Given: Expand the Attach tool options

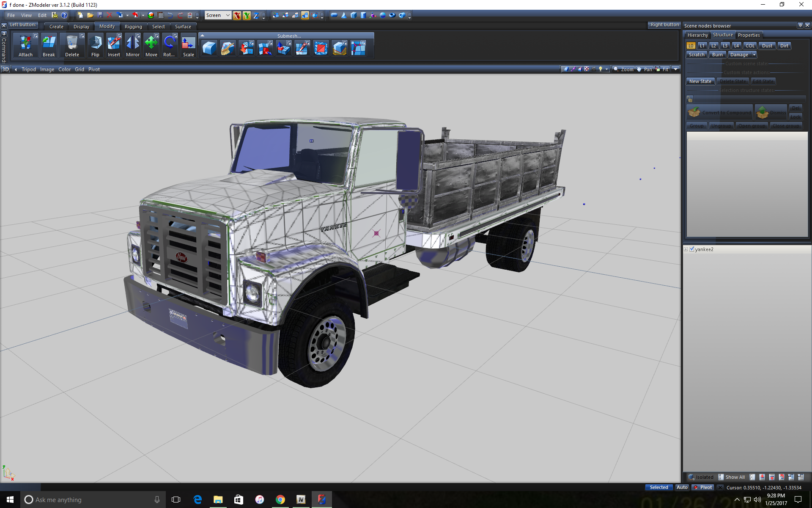Looking at the screenshot, I should [x=36, y=36].
